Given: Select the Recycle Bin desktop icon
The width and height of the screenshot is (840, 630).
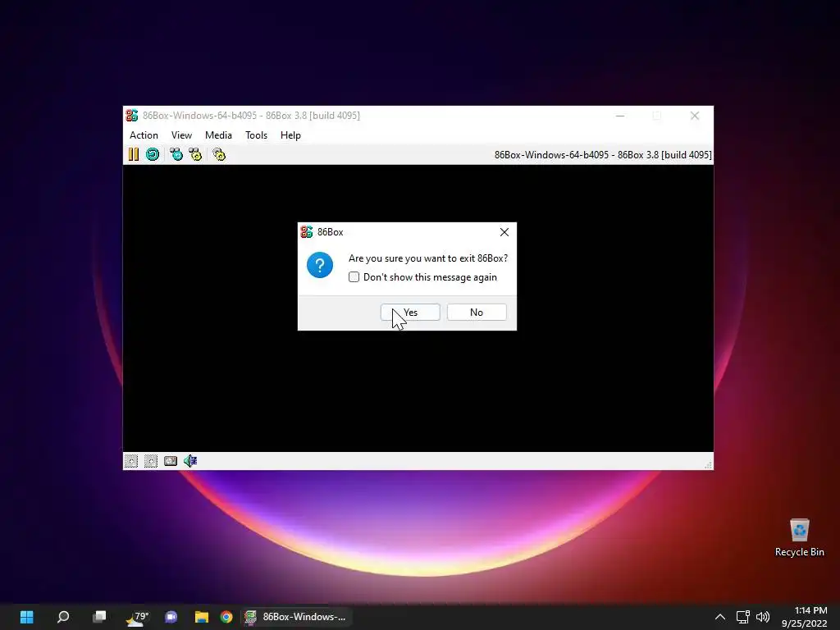Looking at the screenshot, I should [799, 538].
